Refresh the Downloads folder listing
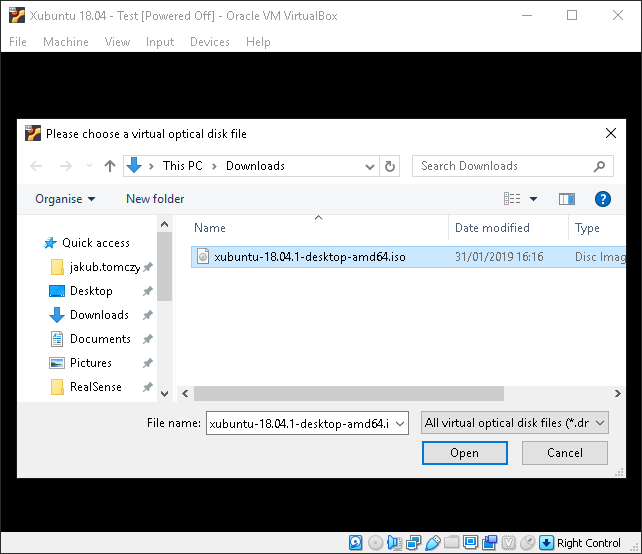The image size is (642, 554). tap(390, 166)
